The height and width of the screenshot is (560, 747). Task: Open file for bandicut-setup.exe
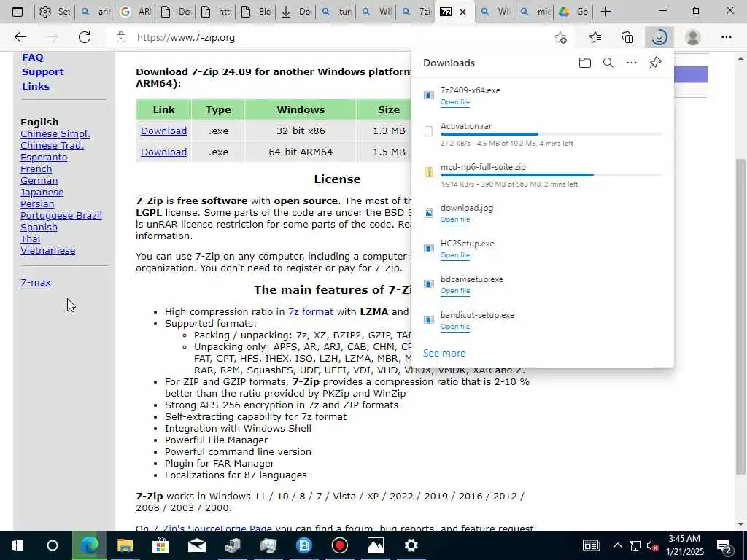click(455, 326)
